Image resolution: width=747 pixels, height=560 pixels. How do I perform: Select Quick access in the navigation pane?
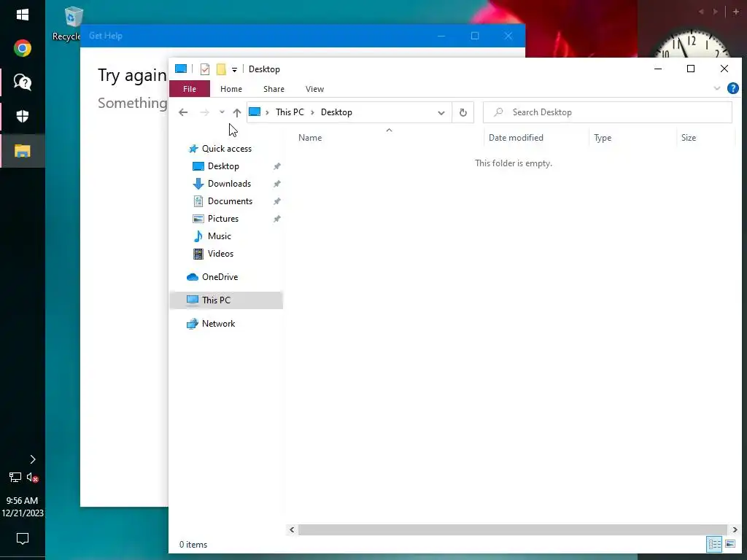227,149
